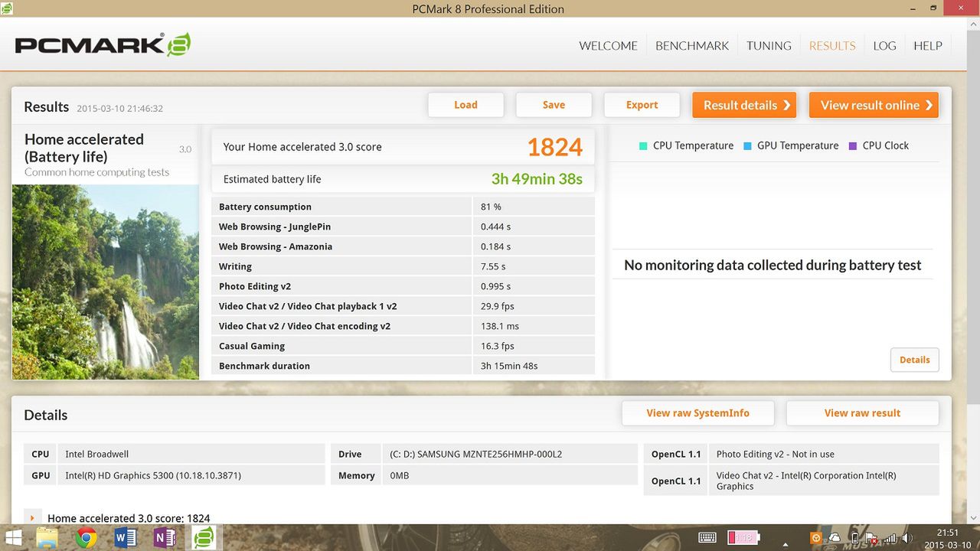980x551 pixels.
Task: Select the Intel Broadwell CPU value
Action: (x=96, y=454)
